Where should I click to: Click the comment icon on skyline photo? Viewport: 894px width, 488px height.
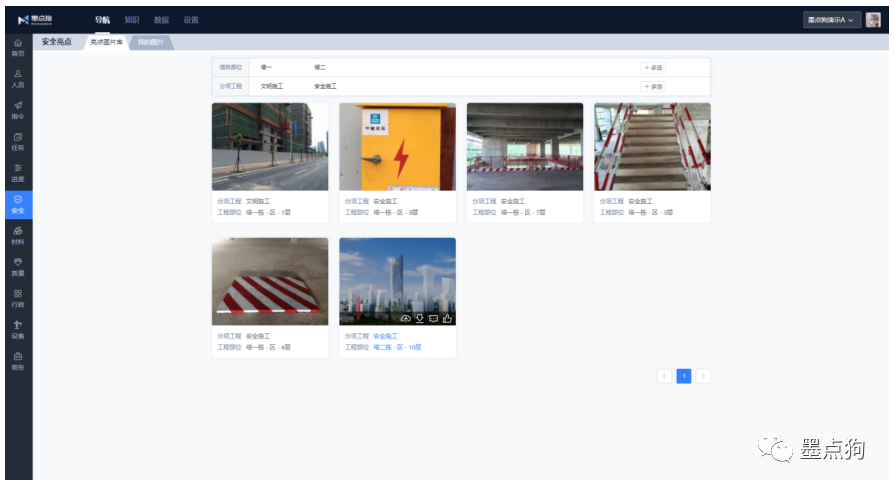pyautogui.click(x=434, y=318)
